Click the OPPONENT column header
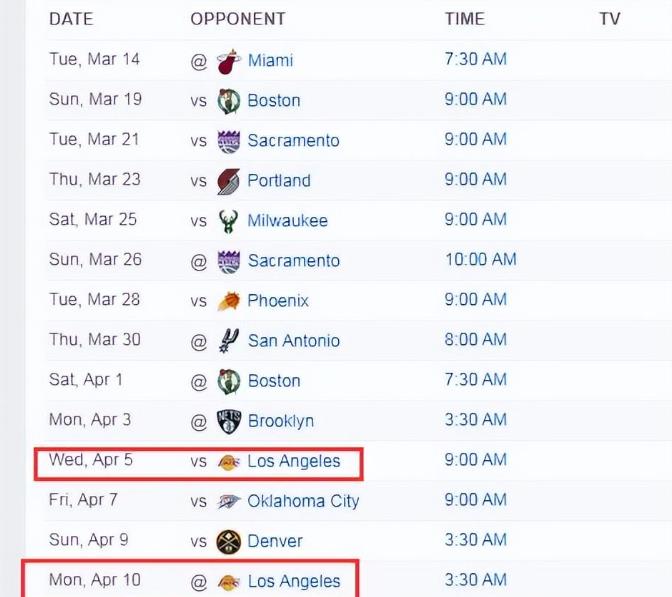This screenshot has height=597, width=672. pos(237,19)
